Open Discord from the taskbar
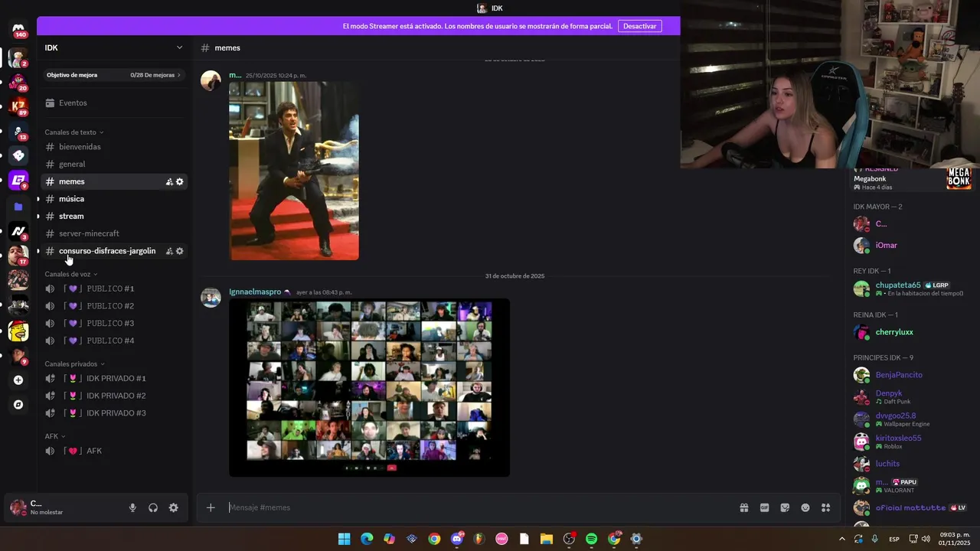This screenshot has height=551, width=980. click(x=457, y=539)
